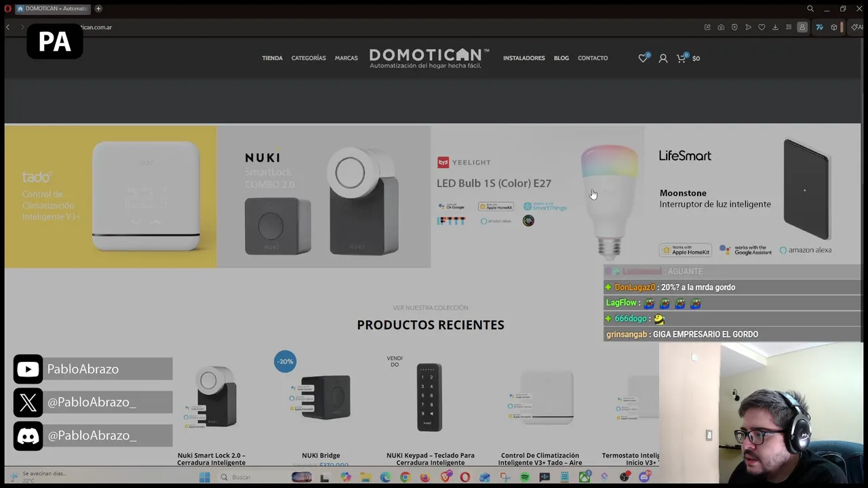Open the Opera easy setup sliders icon

coord(789,27)
